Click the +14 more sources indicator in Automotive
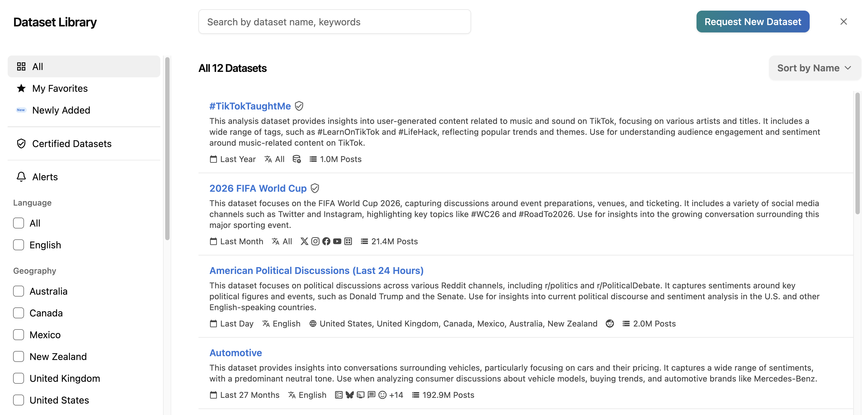The height and width of the screenshot is (415, 868). [396, 395]
